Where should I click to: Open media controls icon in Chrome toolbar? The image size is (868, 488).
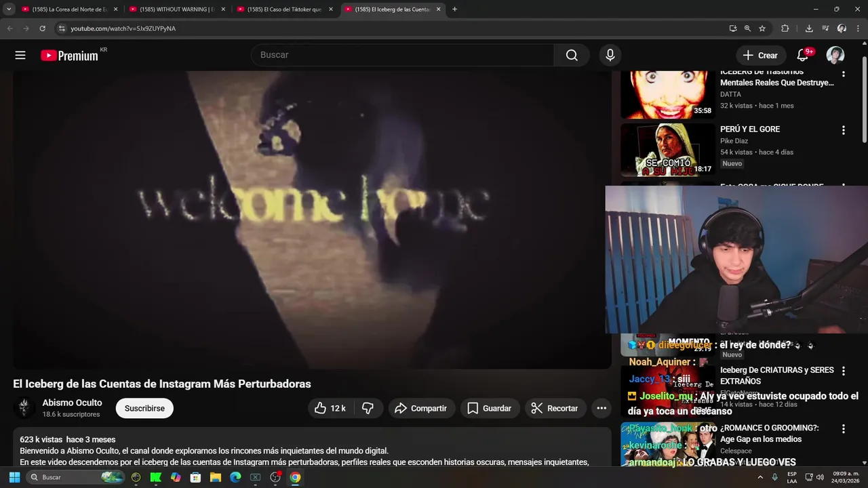pyautogui.click(x=825, y=28)
